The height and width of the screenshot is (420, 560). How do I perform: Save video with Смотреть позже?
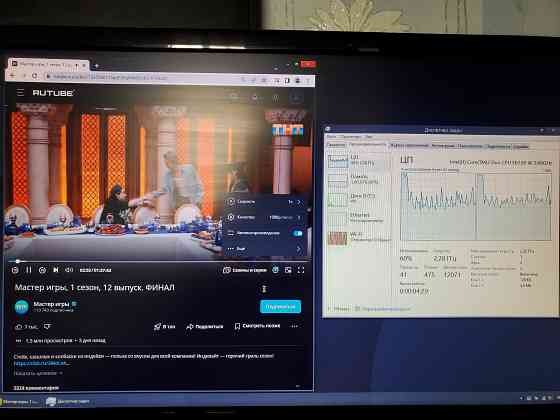pos(257,326)
